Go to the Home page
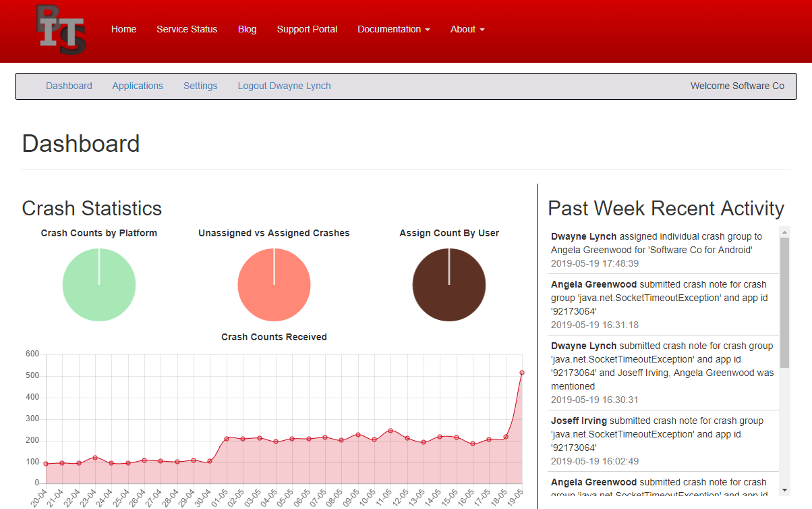 tap(123, 29)
